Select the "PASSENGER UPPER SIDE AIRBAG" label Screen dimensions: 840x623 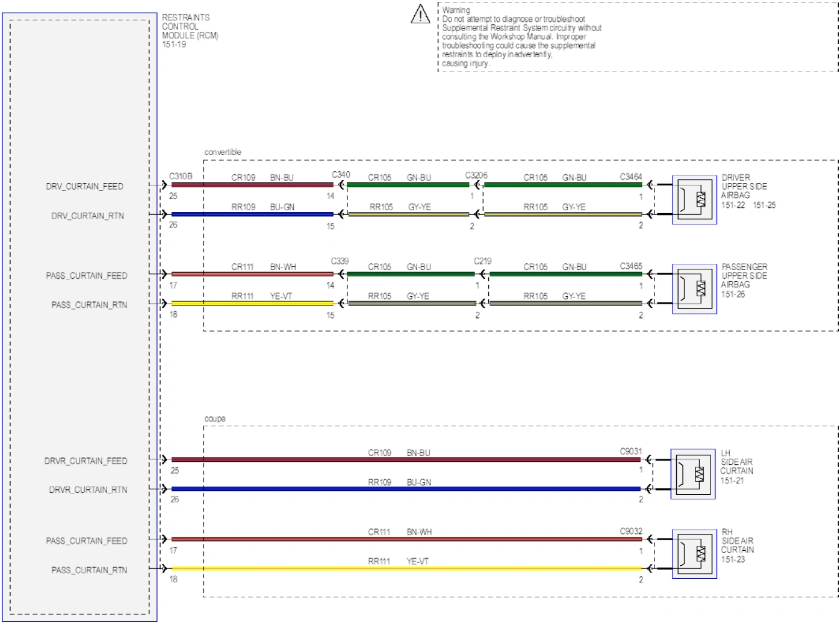744,276
